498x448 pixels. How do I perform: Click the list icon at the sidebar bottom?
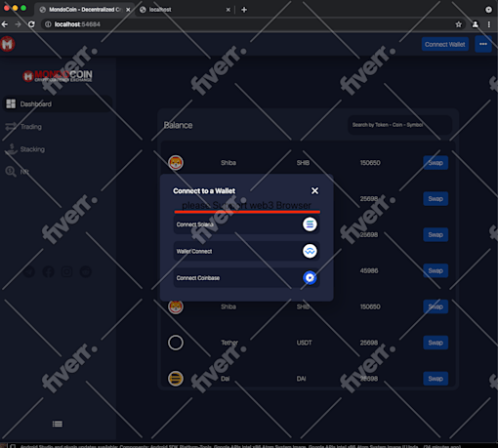[x=58, y=424]
